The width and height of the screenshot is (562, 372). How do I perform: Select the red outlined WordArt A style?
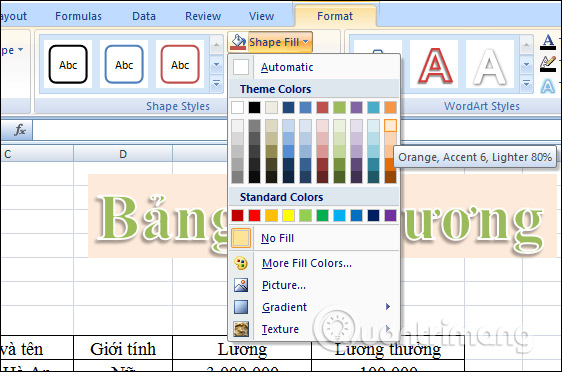point(434,65)
